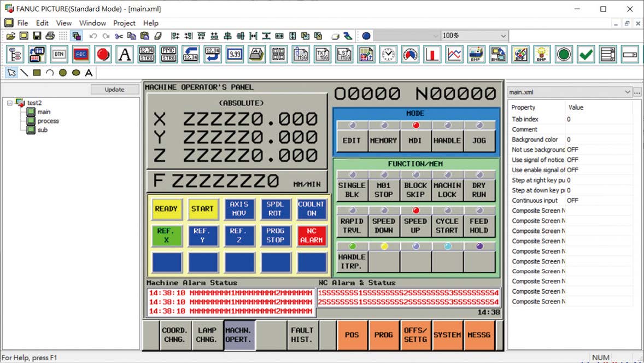Click the blue circle color indicator
644x363 pixels.
366,36
